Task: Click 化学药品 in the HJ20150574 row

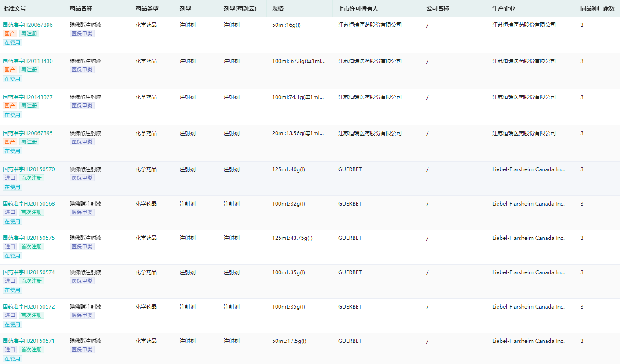Action: click(x=146, y=272)
